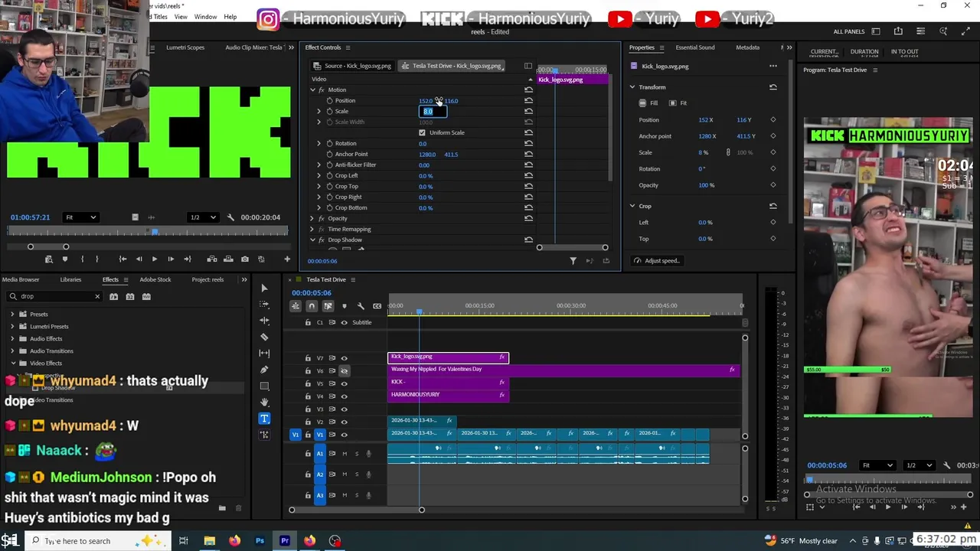Click the Fit button under Transform
Viewport: 980px width, 551px height.
[678, 103]
